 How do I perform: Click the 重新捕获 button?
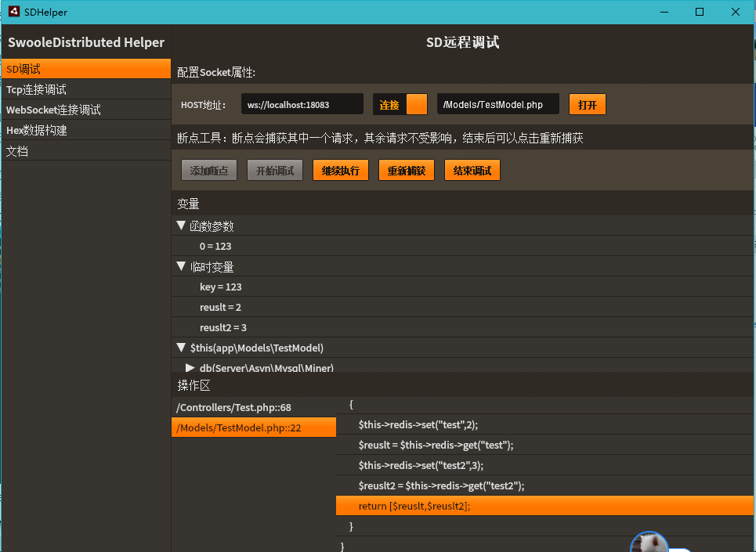coord(406,171)
